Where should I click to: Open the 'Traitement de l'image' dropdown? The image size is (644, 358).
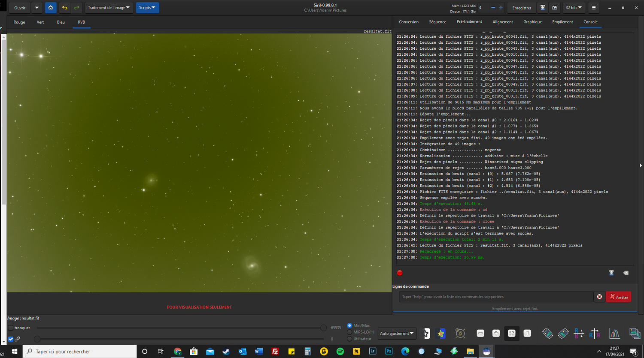pyautogui.click(x=109, y=8)
